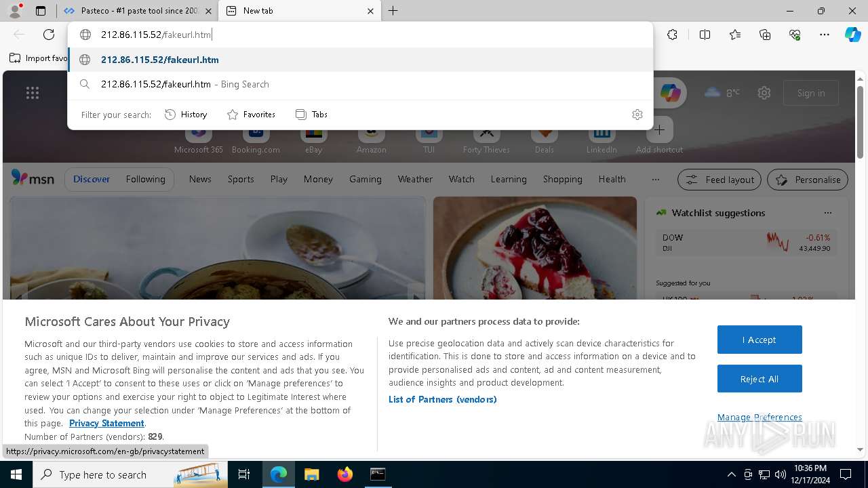
Task: Click the Refresh page button
Action: click(x=49, y=35)
